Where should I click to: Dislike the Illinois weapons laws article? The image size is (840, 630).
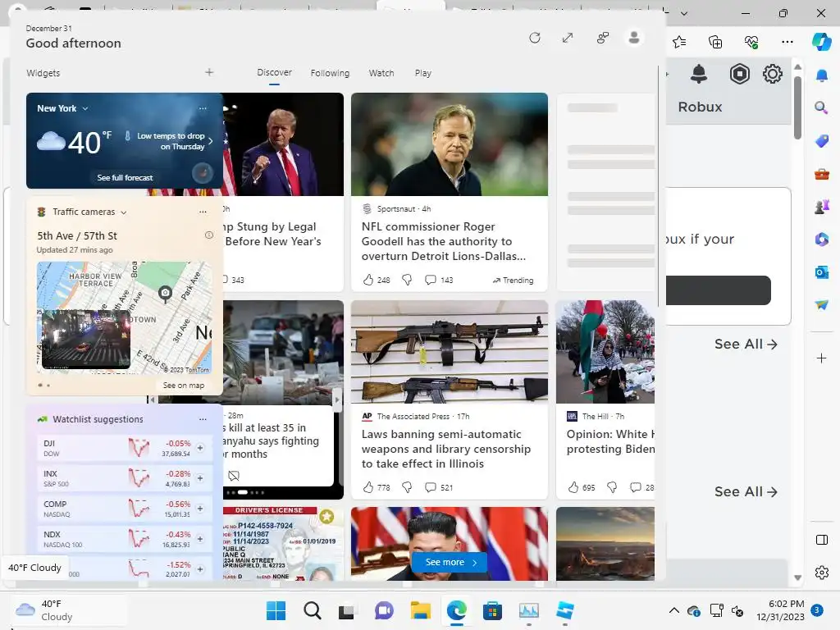pyautogui.click(x=407, y=487)
